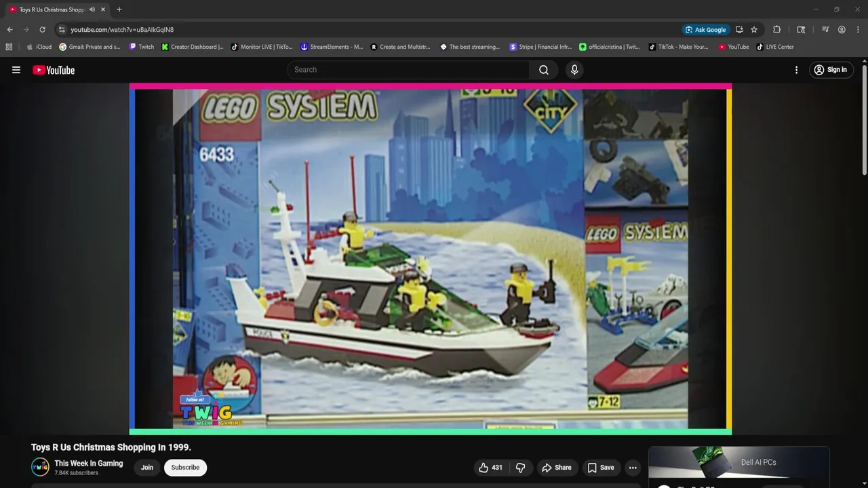Open Stripe Financial Infrastructure bookmark

tap(540, 47)
